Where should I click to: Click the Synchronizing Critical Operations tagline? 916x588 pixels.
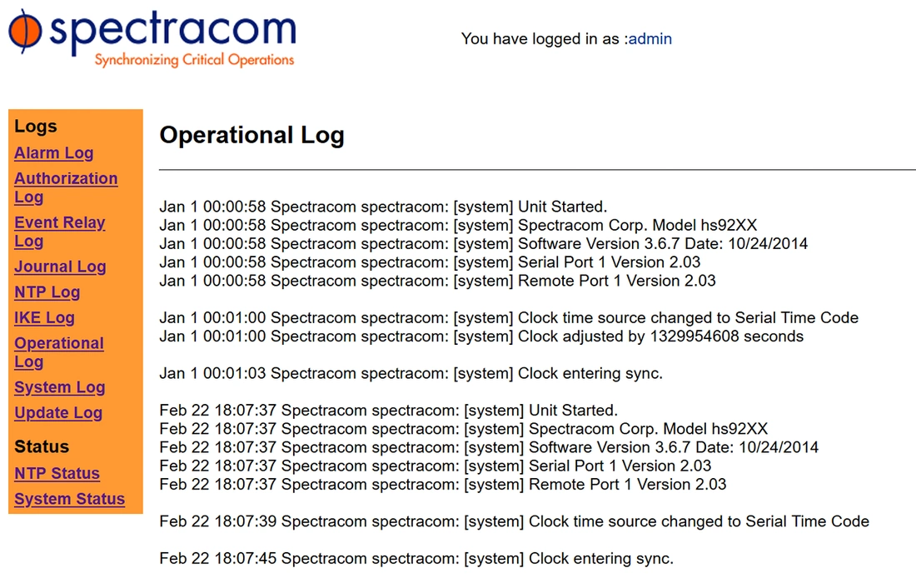pos(195,60)
